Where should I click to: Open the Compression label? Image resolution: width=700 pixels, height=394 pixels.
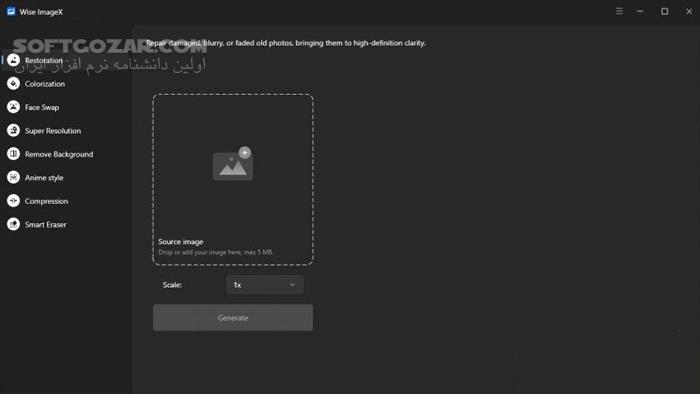[46, 201]
